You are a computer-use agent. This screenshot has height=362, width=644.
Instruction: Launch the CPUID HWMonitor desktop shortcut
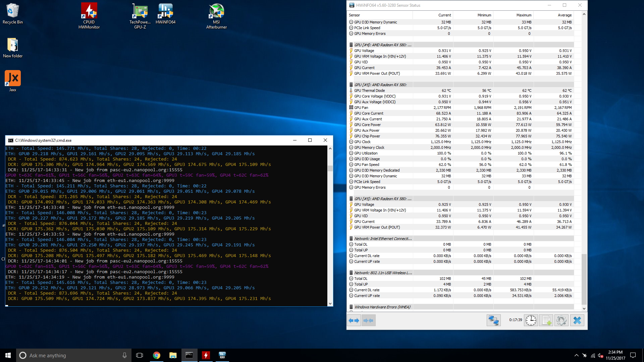point(89,16)
